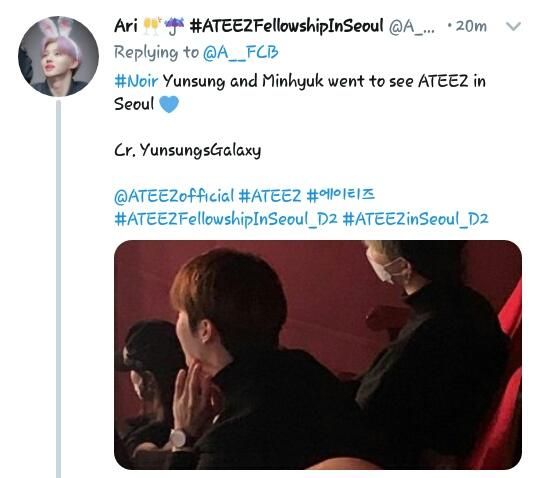View the attached concert audience photo

coord(318,355)
